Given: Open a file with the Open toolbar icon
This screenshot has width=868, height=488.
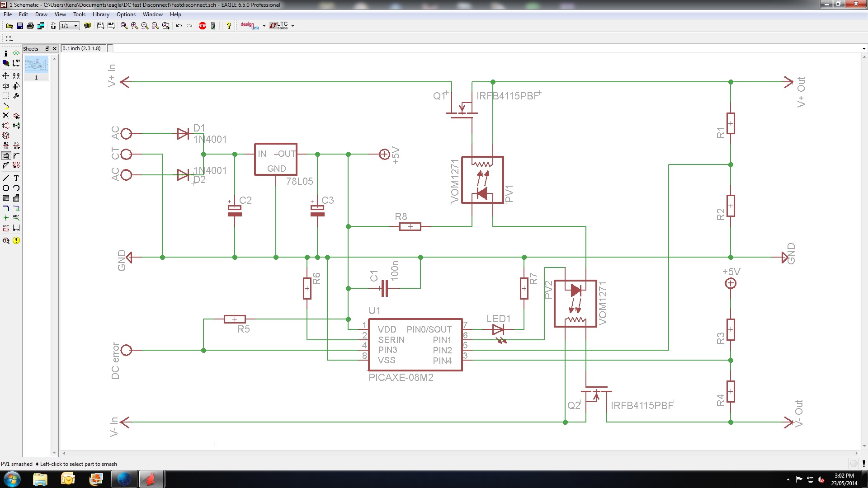Looking at the screenshot, I should 9,26.
